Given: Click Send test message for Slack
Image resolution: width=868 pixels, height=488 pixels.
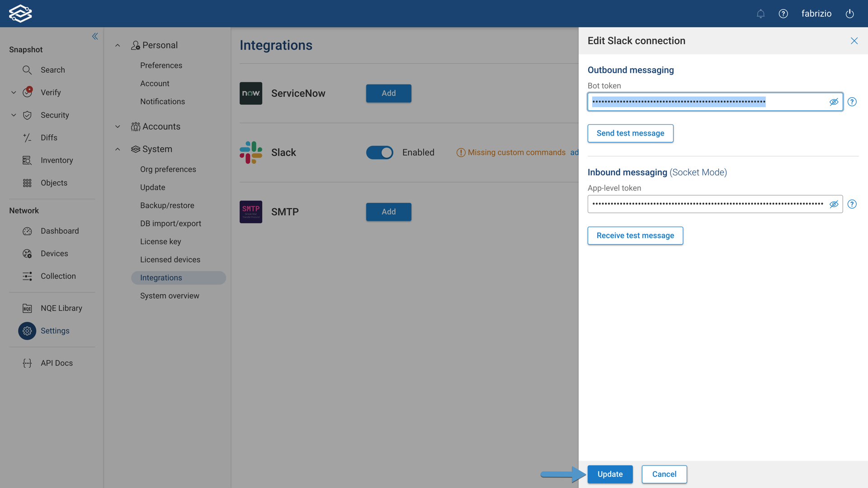Looking at the screenshot, I should (x=630, y=133).
